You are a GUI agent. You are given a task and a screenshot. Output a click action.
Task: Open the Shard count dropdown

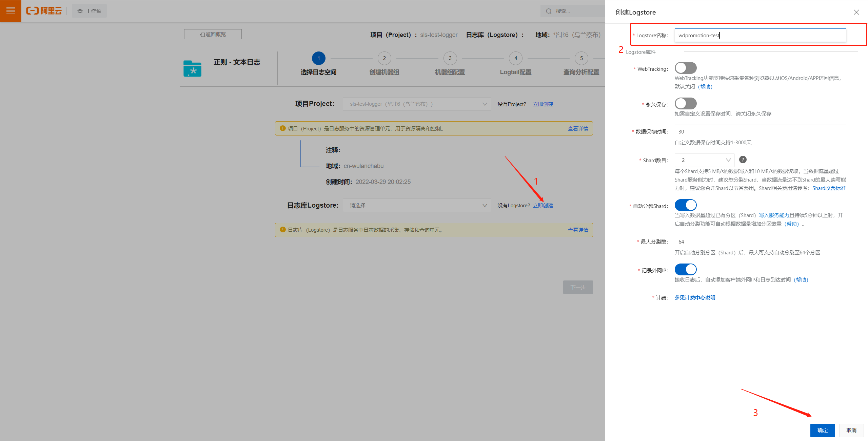[704, 160]
